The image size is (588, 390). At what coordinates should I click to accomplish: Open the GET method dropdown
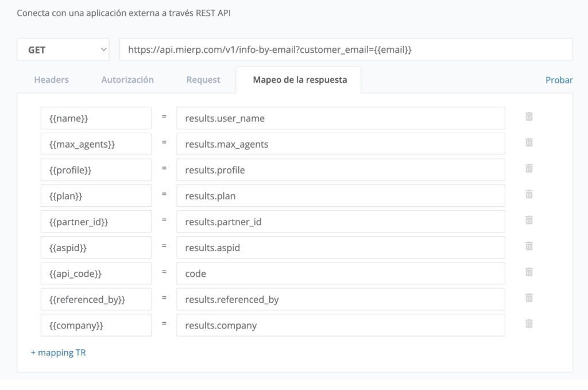click(63, 49)
